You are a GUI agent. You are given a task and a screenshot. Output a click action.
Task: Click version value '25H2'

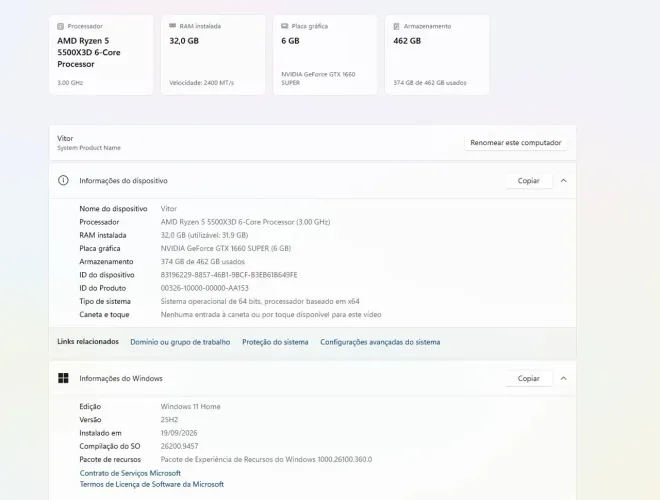pos(169,420)
